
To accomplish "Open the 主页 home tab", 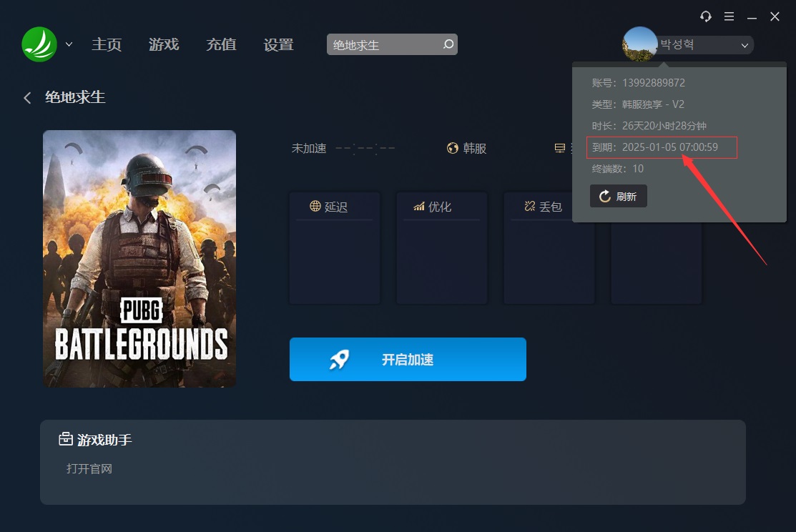I will [x=107, y=44].
